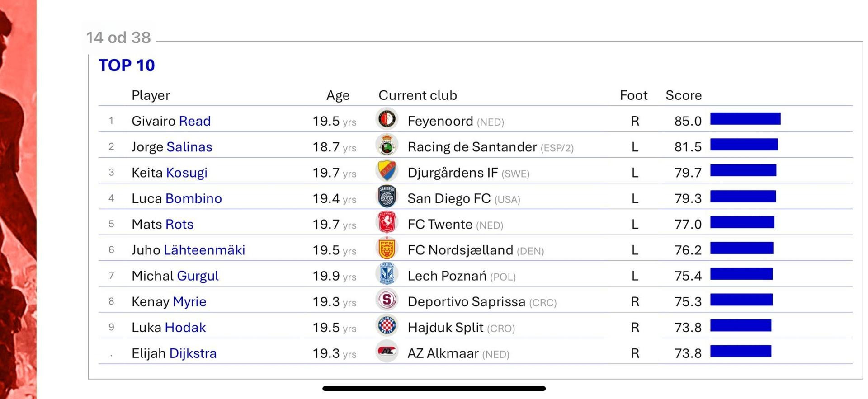868x399 pixels.
Task: Click the Hajduk Split checkered crest icon
Action: tap(387, 326)
